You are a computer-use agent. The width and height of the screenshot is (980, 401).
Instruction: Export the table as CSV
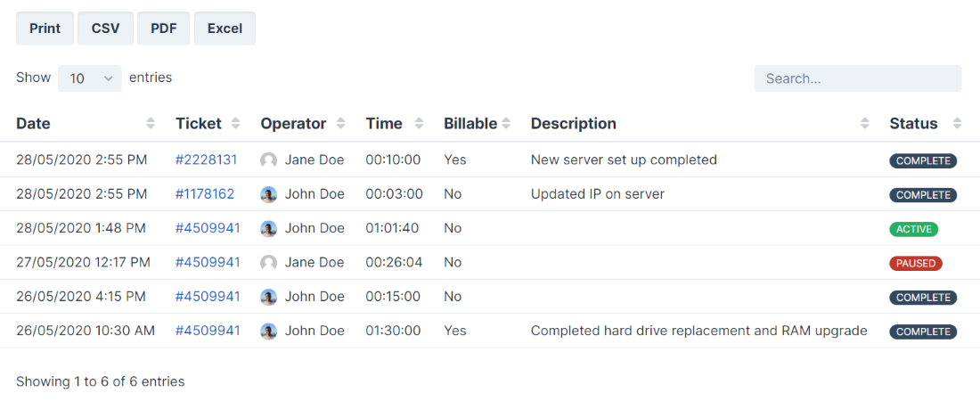106,29
